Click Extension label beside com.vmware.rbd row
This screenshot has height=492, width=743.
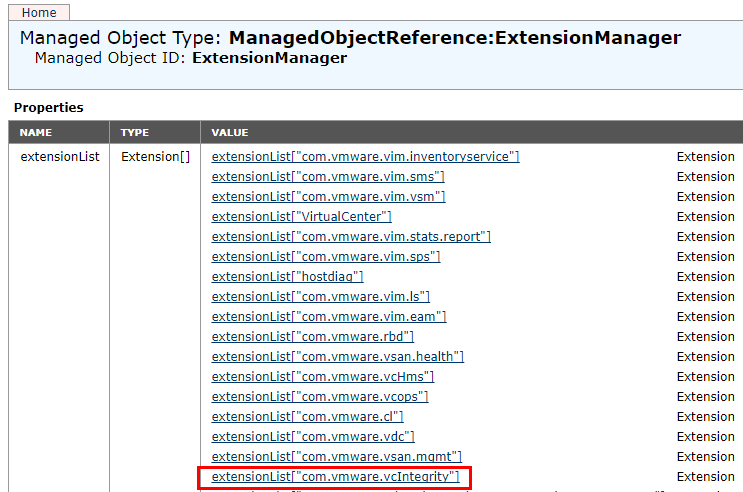pyautogui.click(x=706, y=336)
